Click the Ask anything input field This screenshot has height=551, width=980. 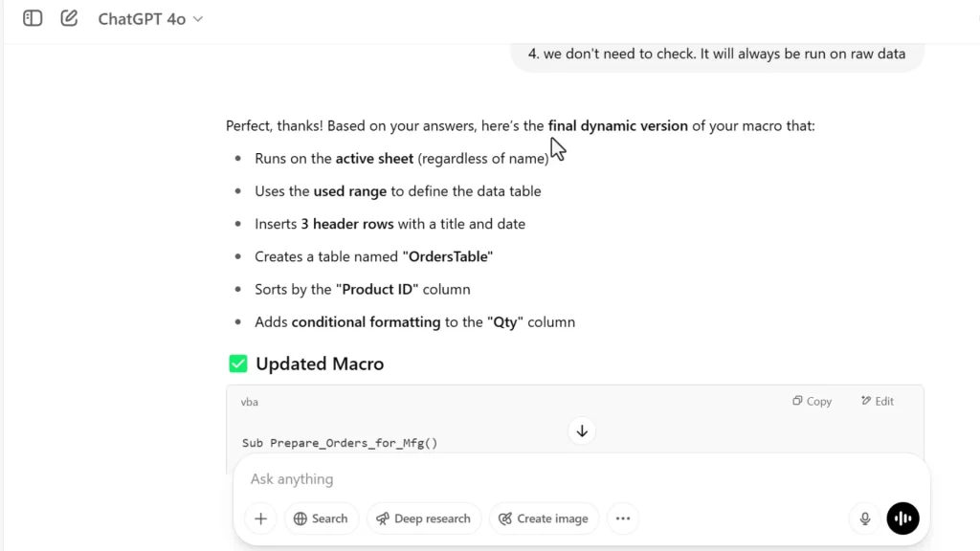coord(536,479)
